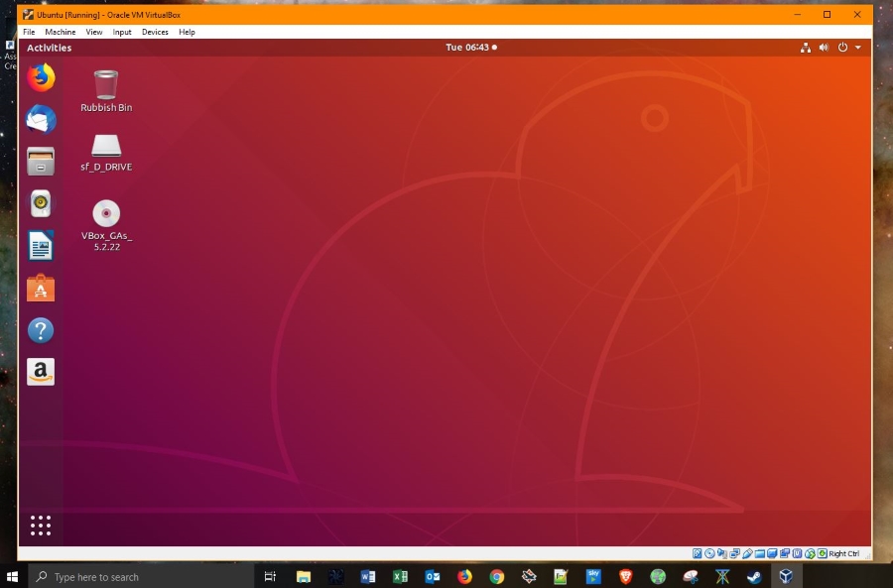
Task: Launch Word from the Windows taskbar
Action: pyautogui.click(x=368, y=577)
